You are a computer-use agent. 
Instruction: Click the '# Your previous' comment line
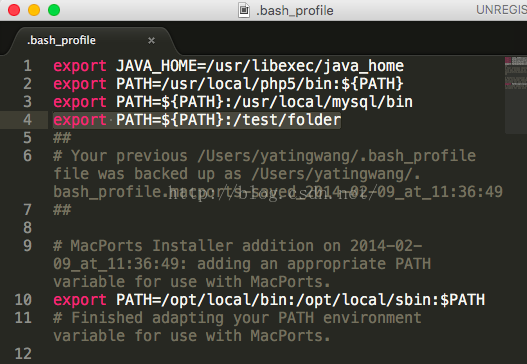(265, 156)
